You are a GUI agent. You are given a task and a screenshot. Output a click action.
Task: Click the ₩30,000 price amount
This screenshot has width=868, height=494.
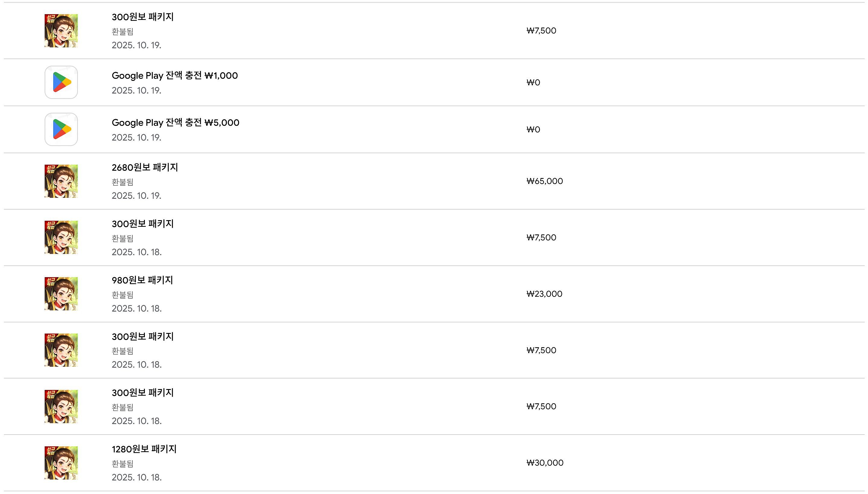[x=545, y=463]
